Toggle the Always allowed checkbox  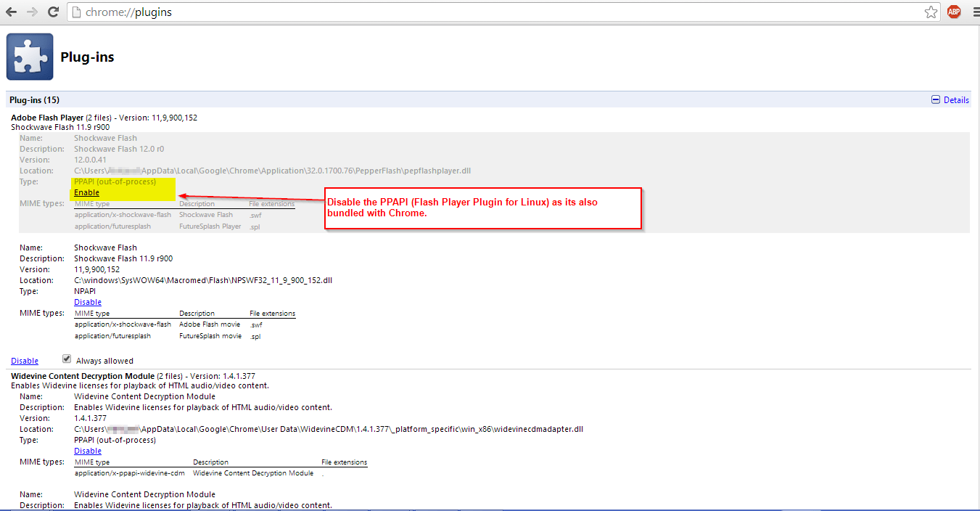point(67,359)
